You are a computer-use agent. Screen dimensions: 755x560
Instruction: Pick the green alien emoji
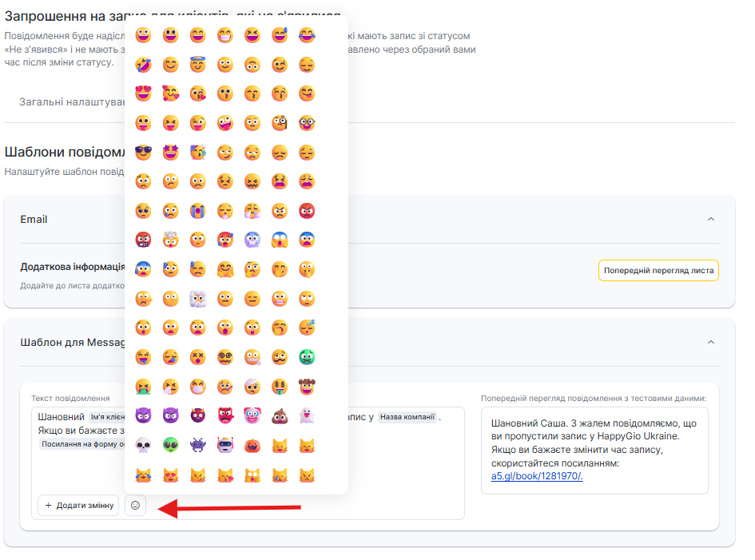click(170, 445)
